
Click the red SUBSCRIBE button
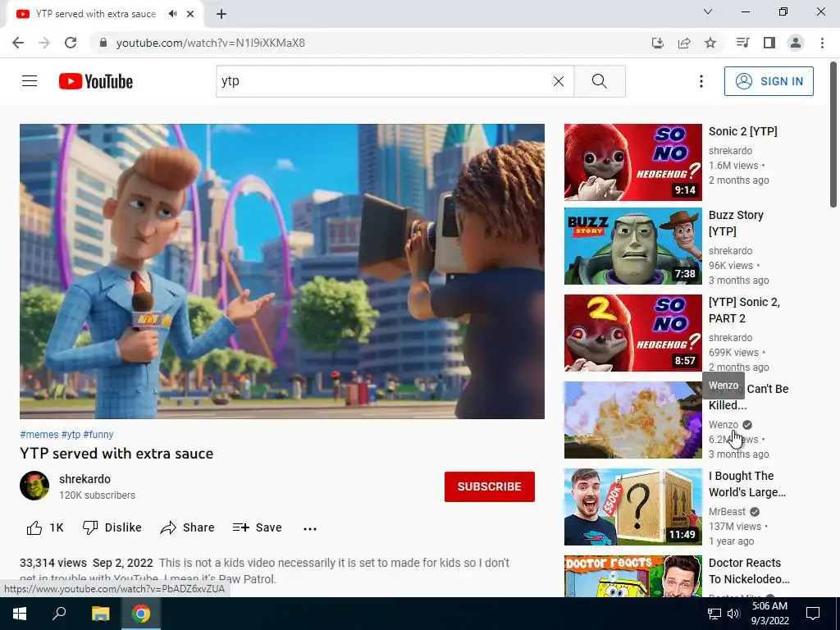pos(489,486)
